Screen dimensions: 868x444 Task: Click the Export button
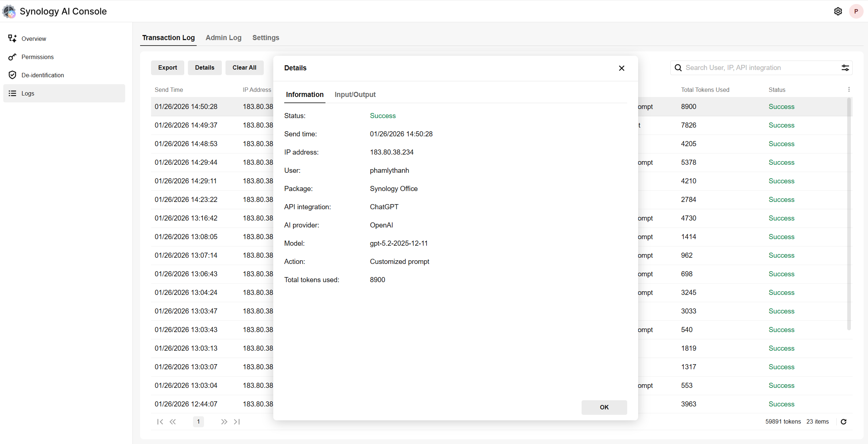coord(167,68)
